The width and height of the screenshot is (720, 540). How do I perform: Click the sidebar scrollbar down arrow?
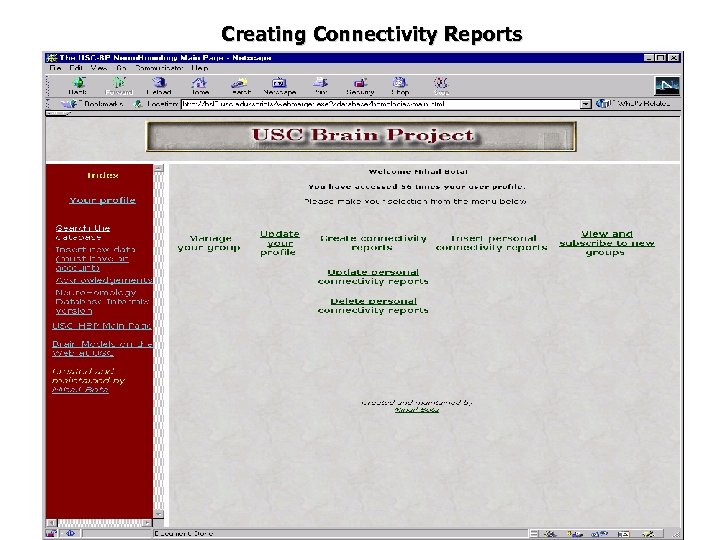(158, 513)
